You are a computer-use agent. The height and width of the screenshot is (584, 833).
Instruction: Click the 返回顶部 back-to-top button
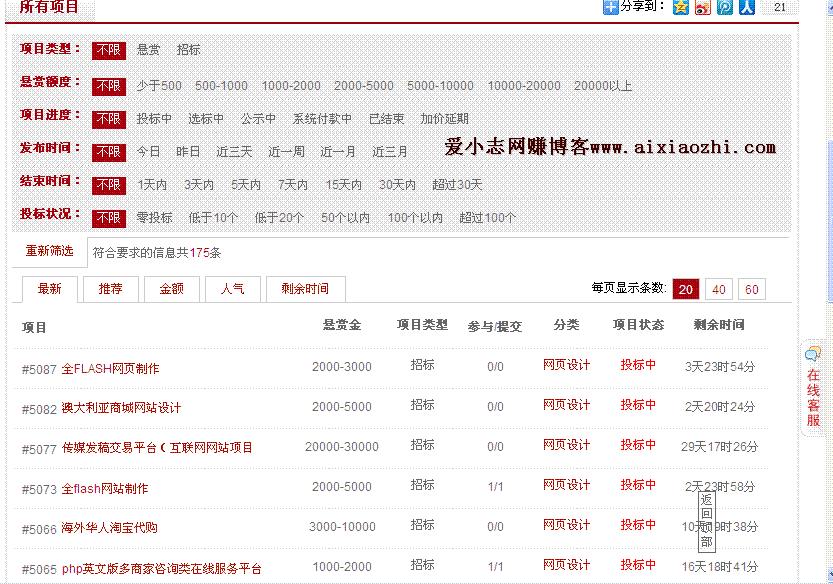pos(706,521)
